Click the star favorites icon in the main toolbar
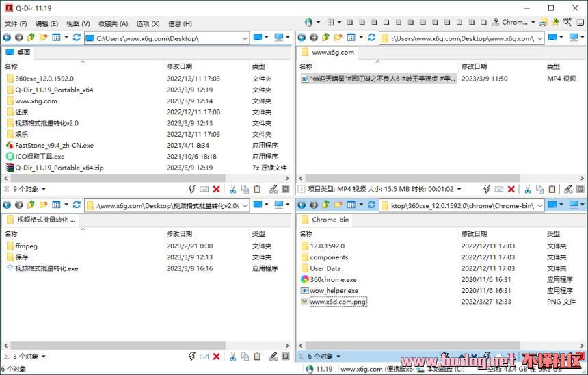Screen dimensions: 588x375 pyautogui.click(x=556, y=22)
